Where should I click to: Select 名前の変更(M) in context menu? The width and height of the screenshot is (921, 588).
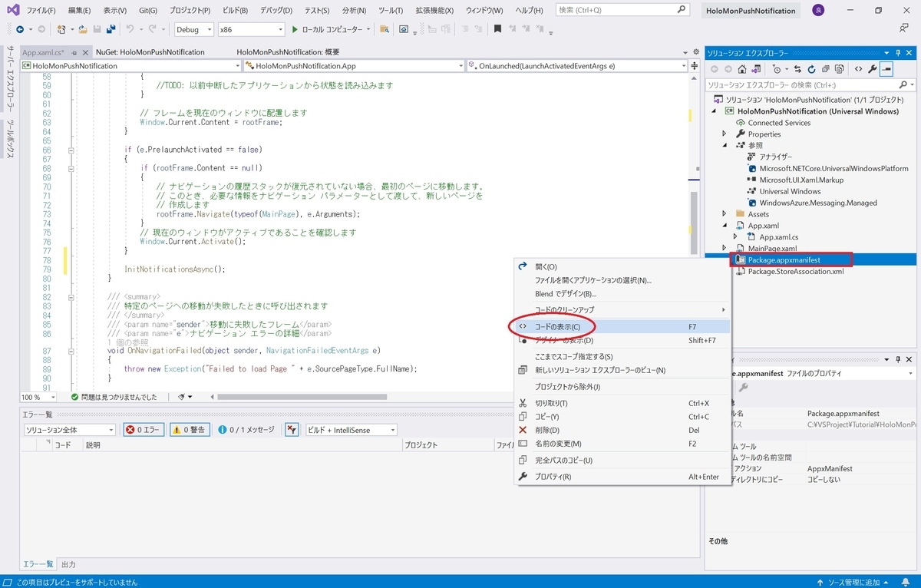pyautogui.click(x=622, y=444)
